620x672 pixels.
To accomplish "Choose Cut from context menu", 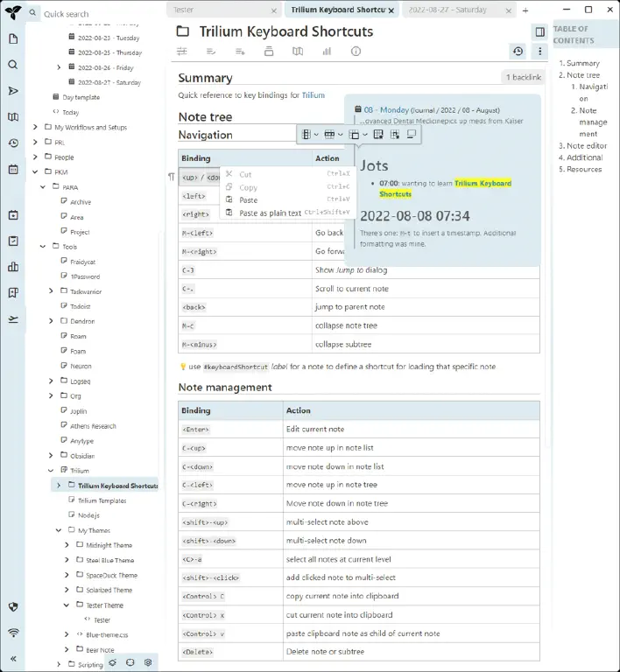I will pyautogui.click(x=288, y=174).
